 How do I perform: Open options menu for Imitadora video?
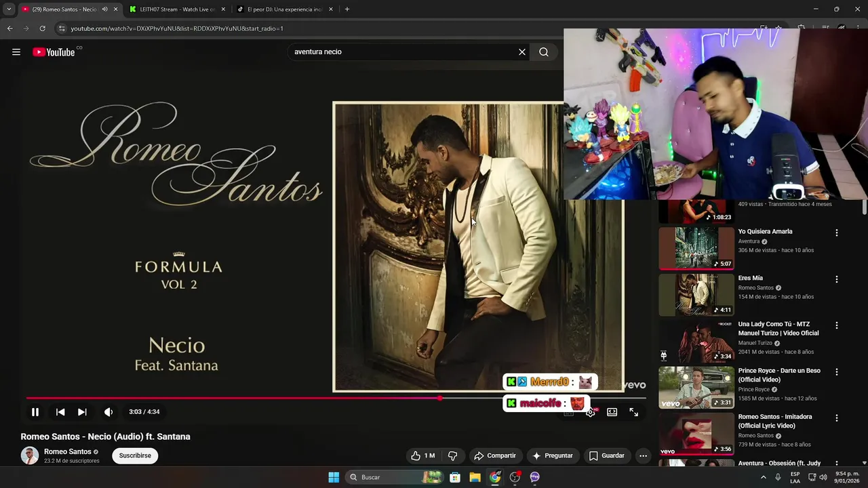pyautogui.click(x=836, y=418)
